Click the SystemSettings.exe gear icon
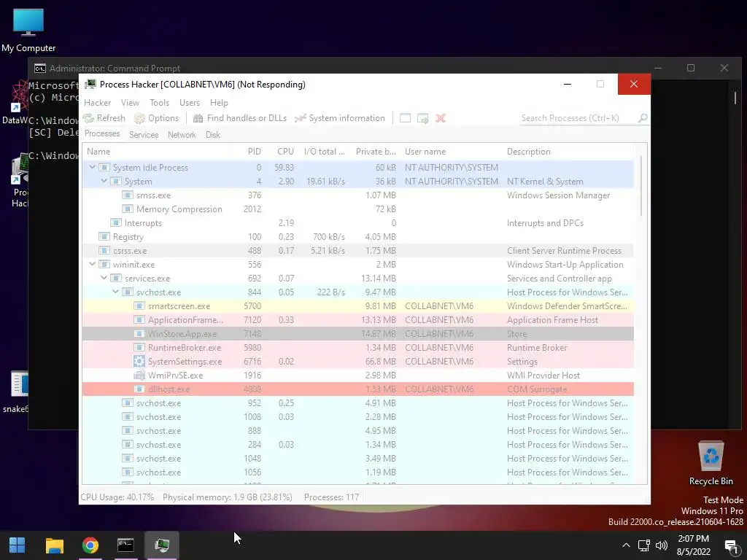This screenshot has width=747, height=560. (139, 361)
